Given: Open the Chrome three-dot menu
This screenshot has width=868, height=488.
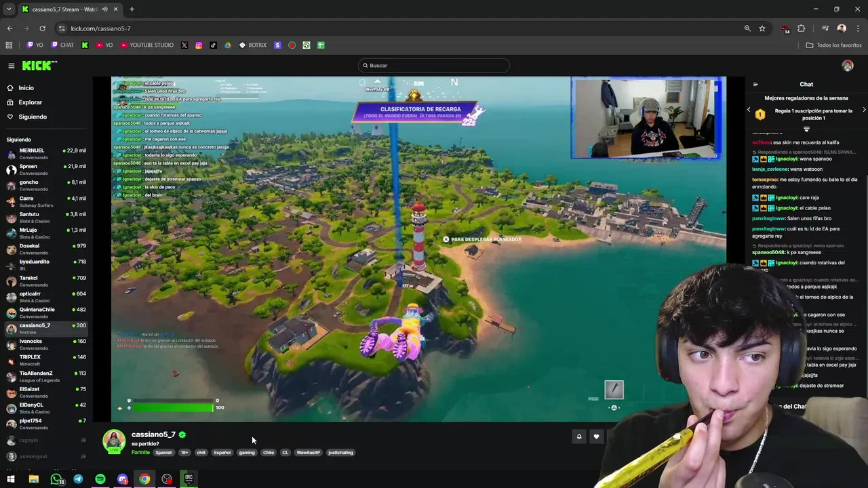Looking at the screenshot, I should (x=859, y=28).
